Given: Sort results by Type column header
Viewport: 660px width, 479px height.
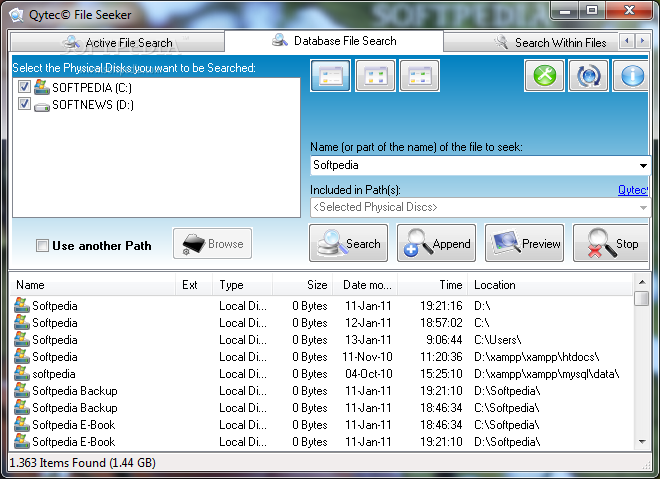Looking at the screenshot, I should click(243, 285).
